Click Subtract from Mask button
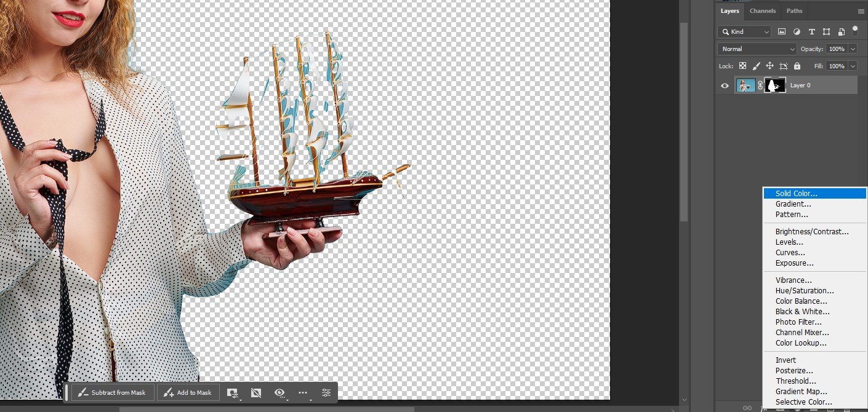This screenshot has width=868, height=412. click(x=113, y=392)
